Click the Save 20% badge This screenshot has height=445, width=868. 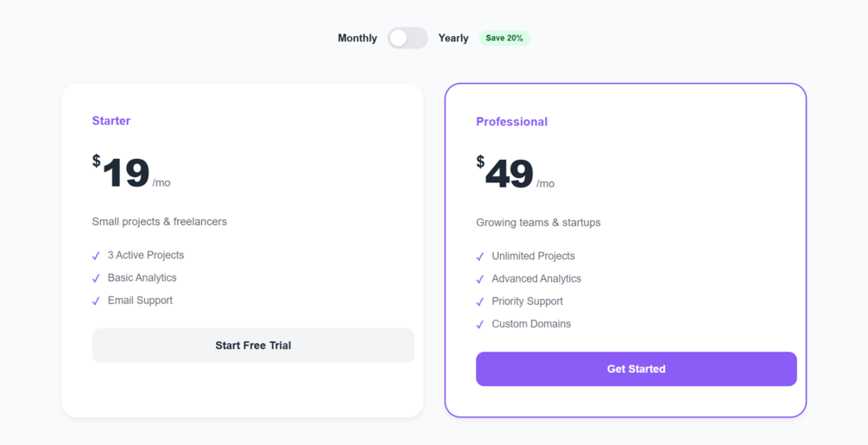tap(504, 38)
